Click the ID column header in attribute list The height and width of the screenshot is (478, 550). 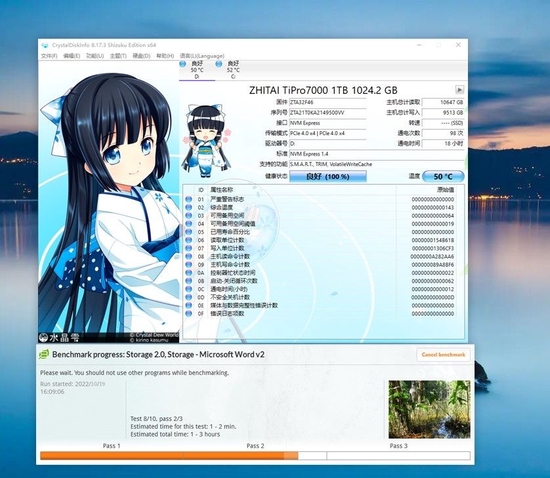201,190
